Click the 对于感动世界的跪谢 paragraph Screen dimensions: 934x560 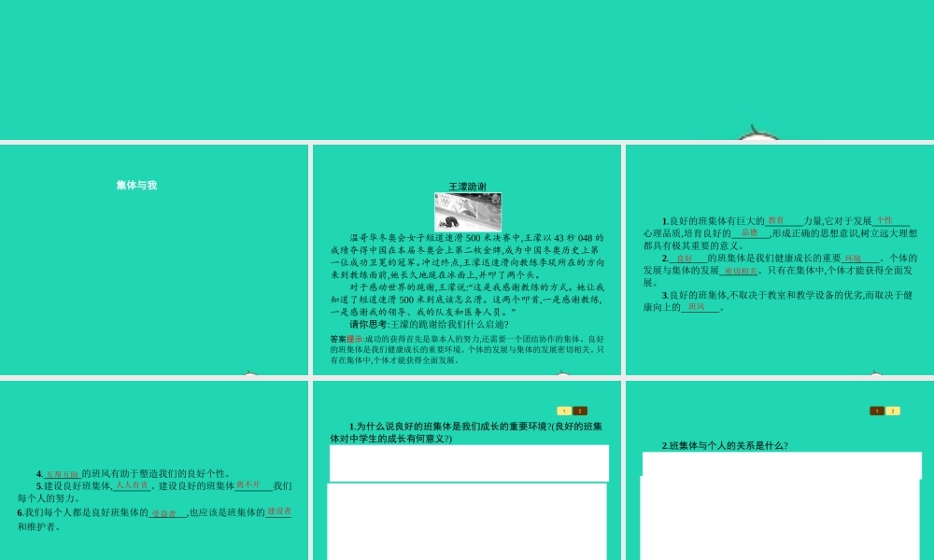click(468, 300)
